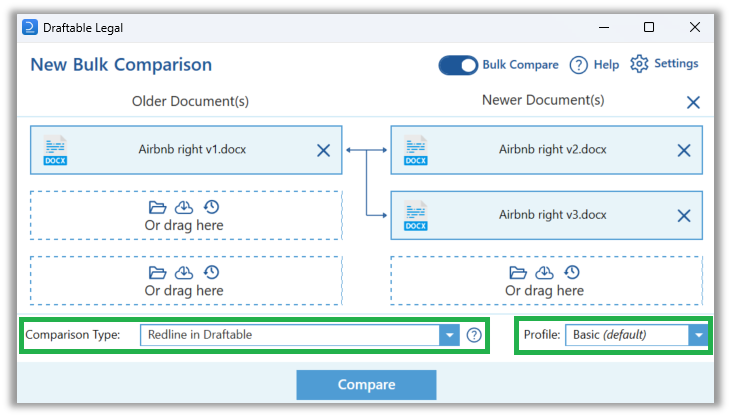Open Help via question mark icon
The image size is (731, 417).
[578, 65]
